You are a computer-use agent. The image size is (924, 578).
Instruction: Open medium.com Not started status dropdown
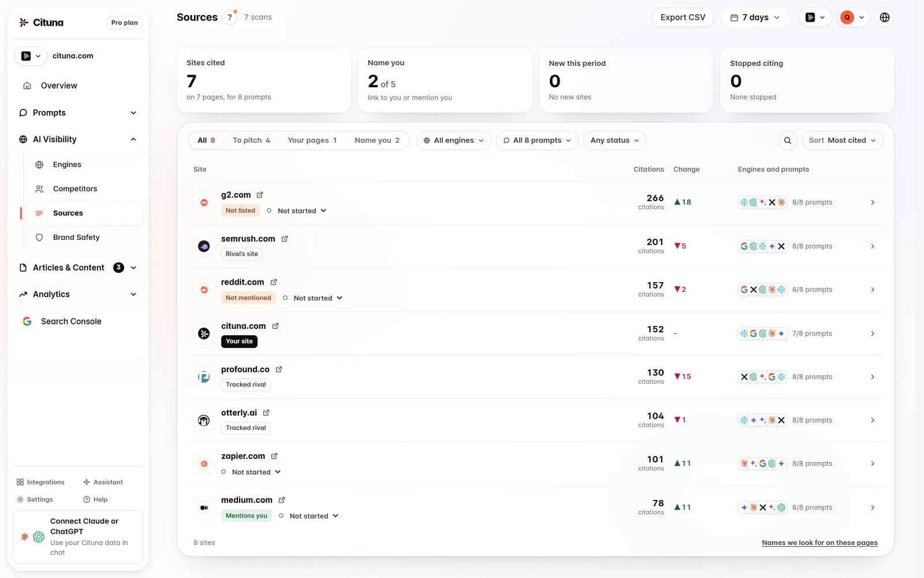click(309, 516)
